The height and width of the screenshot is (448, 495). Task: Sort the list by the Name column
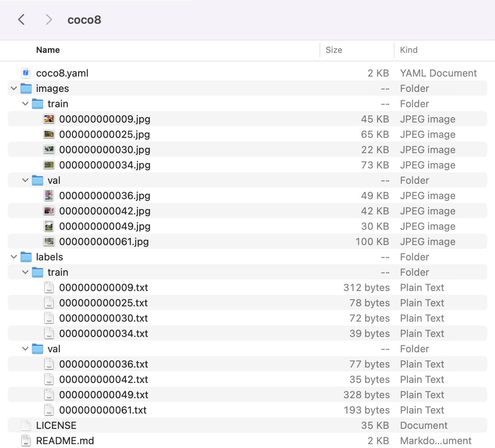pyautogui.click(x=48, y=50)
